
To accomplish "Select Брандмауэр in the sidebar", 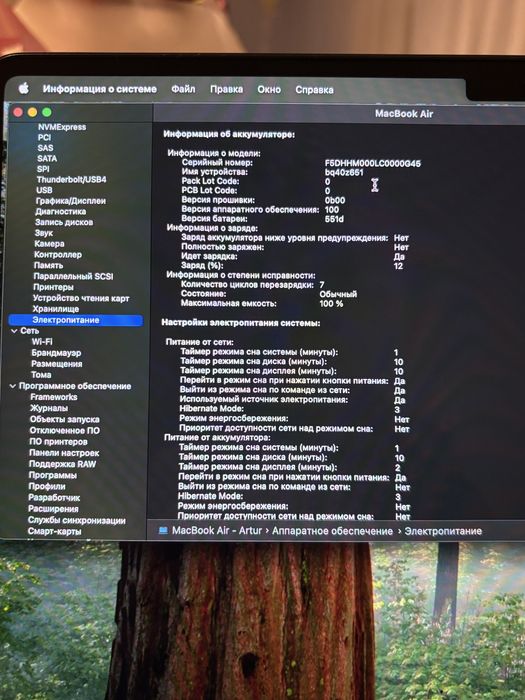I will [x=56, y=353].
